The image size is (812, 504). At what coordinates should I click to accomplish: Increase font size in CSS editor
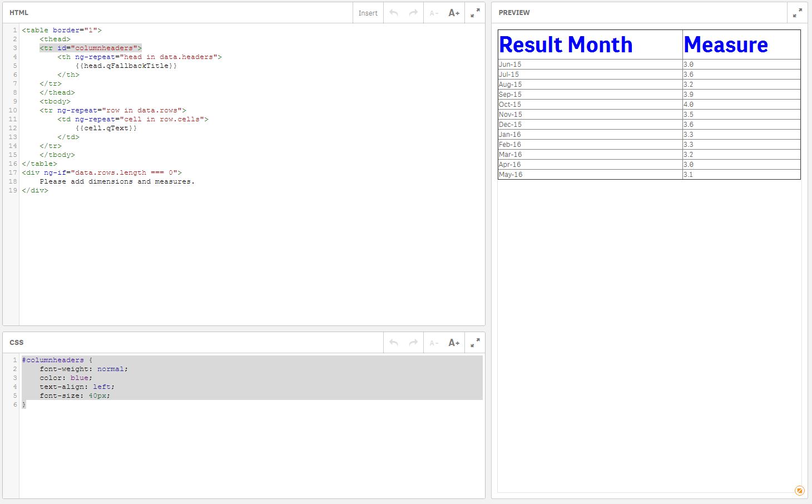454,343
